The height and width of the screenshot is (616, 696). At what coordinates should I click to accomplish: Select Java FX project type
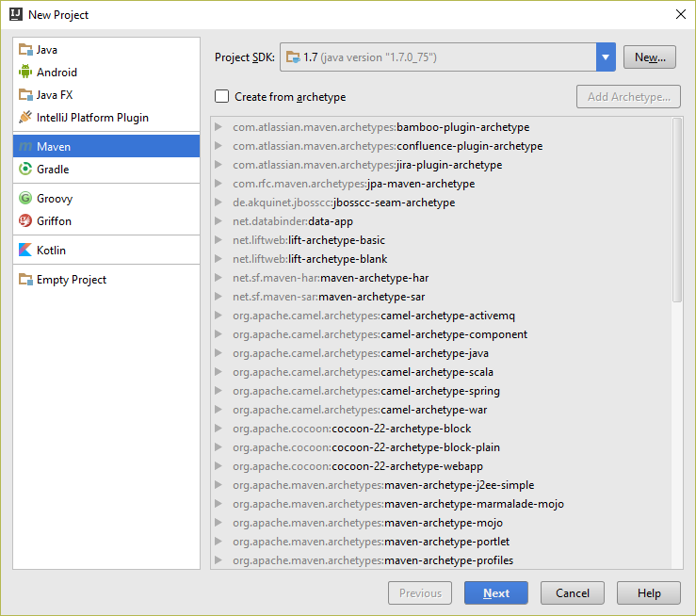click(106, 94)
